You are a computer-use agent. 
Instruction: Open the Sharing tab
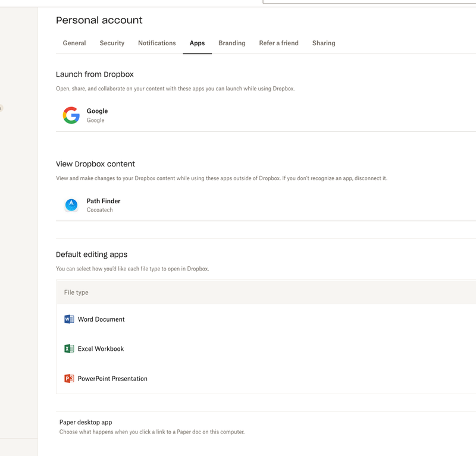(x=324, y=43)
